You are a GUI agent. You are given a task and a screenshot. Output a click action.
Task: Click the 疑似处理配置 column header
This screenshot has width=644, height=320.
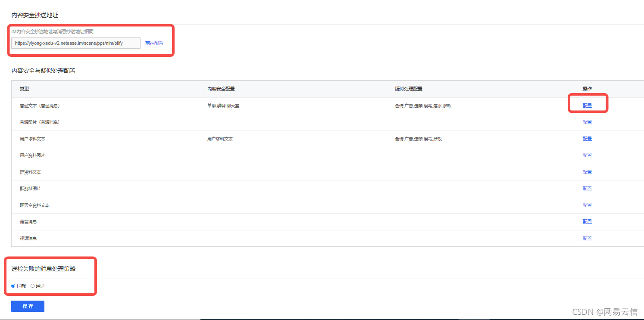408,89
